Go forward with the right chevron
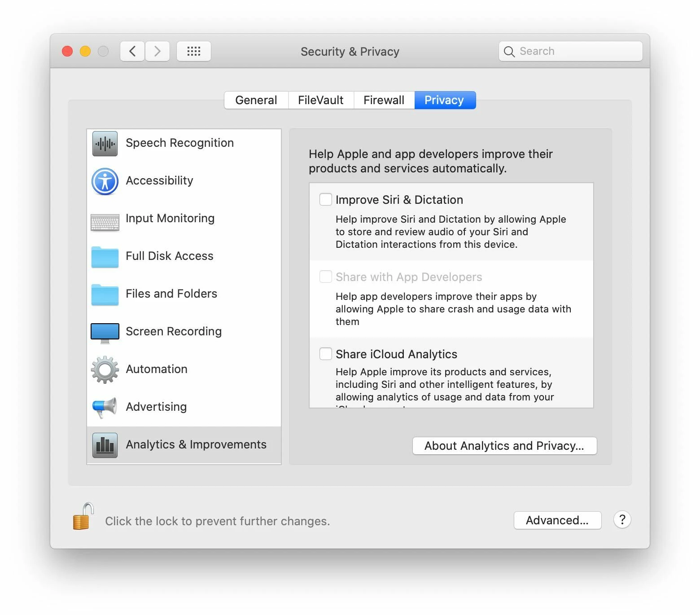This screenshot has width=700, height=615. click(x=157, y=51)
